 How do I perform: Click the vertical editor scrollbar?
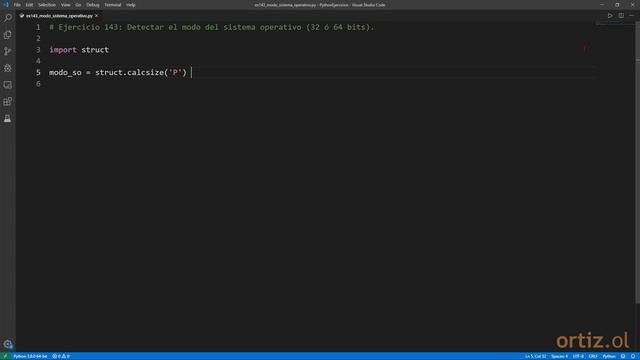[638, 162]
